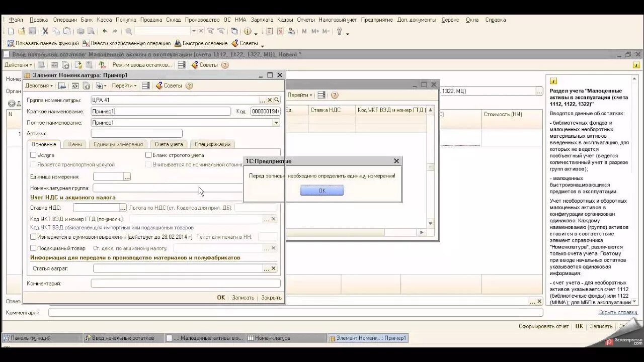This screenshot has width=644, height=362.
Task: Click the find-in-list icon in Элемент Номенклатура toolbar
Action: click(62, 85)
